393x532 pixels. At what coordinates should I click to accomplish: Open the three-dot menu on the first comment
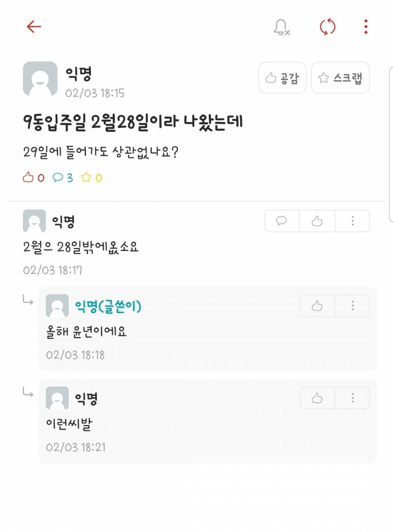352,221
